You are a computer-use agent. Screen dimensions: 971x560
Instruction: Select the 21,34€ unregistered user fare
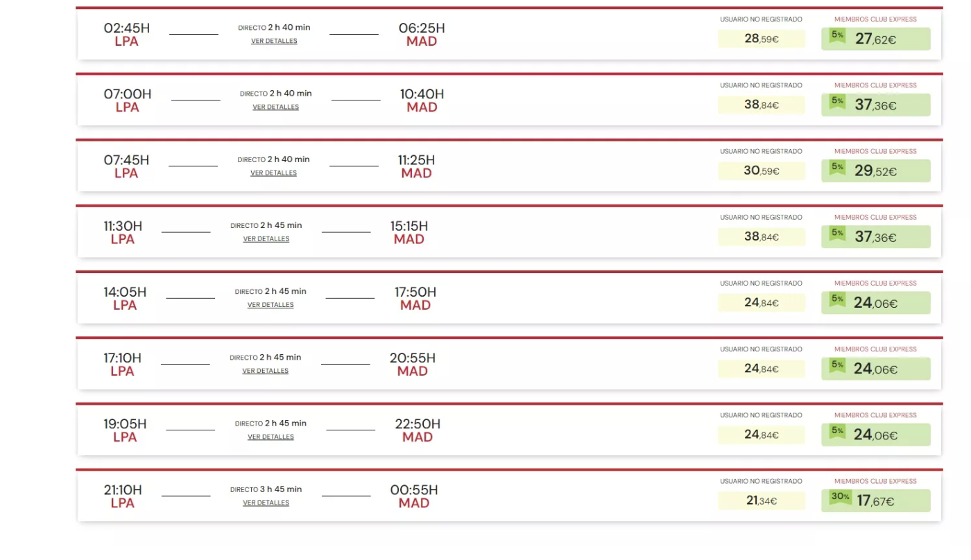point(762,501)
